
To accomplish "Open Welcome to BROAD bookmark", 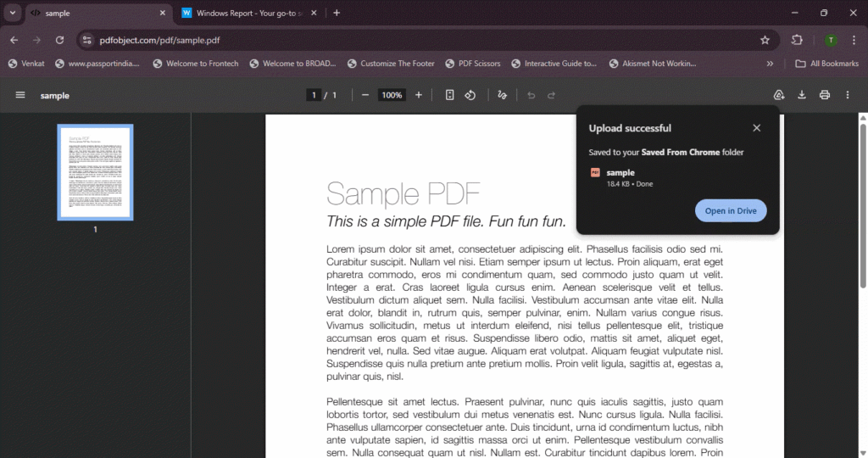I will [x=292, y=64].
